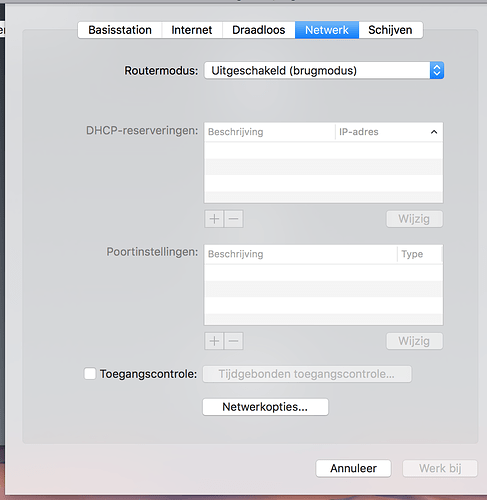
Task: Switch to the Internet tab
Action: 192,30
